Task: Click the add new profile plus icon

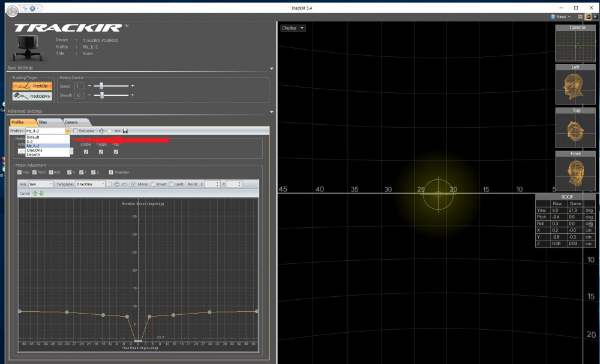Action: (x=101, y=131)
